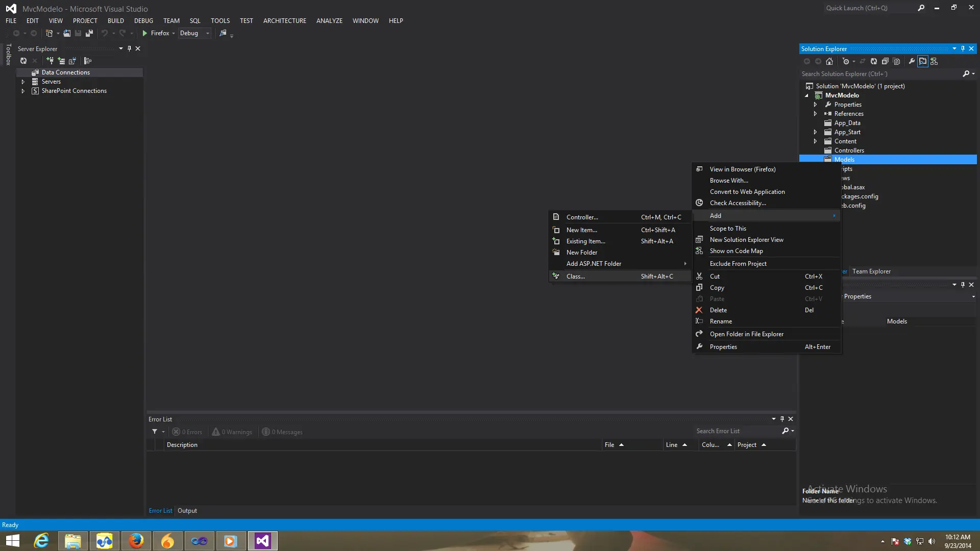
Task: Expand the References node
Action: coord(815,114)
